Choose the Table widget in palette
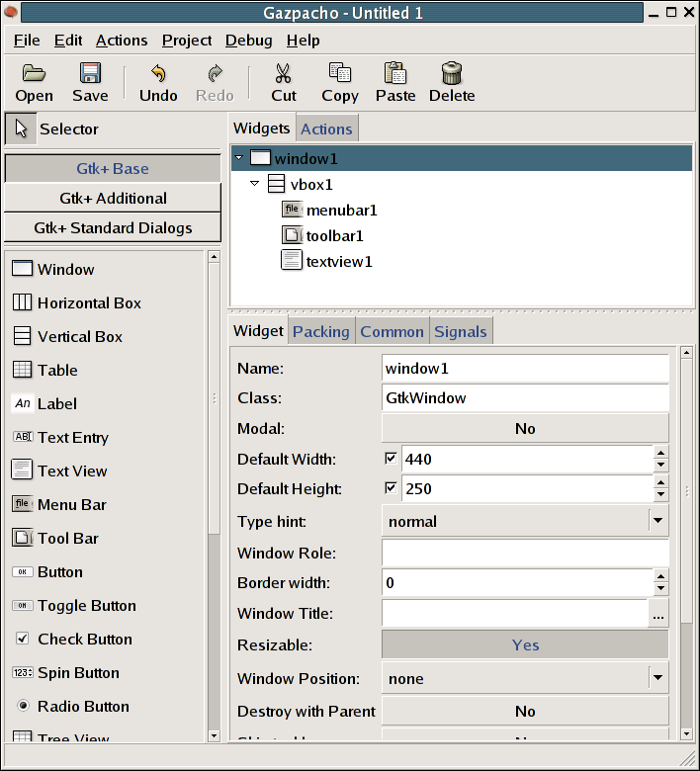 click(x=44, y=370)
